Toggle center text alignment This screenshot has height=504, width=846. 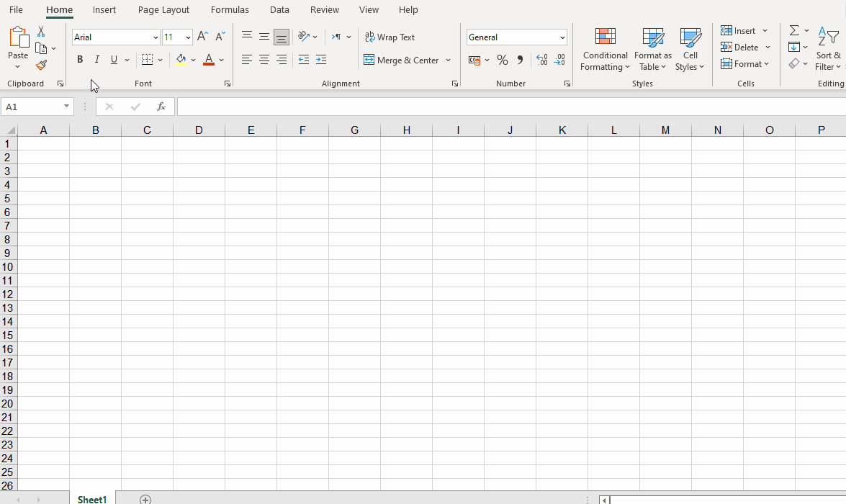coord(264,59)
